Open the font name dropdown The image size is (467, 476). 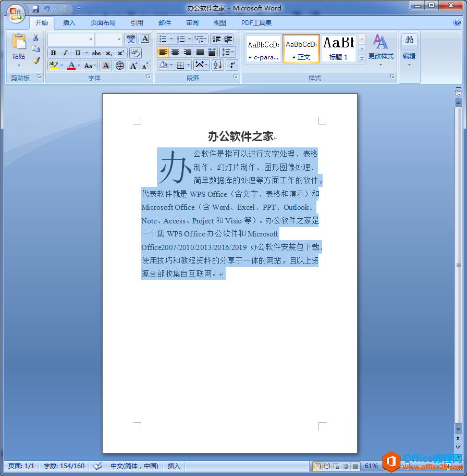(91, 39)
